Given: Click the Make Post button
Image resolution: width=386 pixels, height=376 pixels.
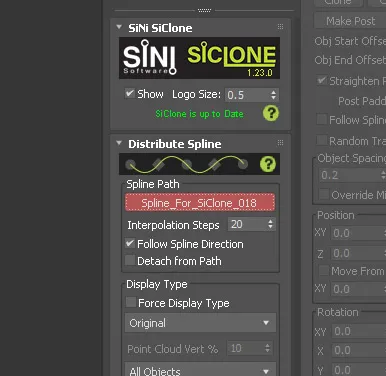Looking at the screenshot, I should click(x=350, y=21).
